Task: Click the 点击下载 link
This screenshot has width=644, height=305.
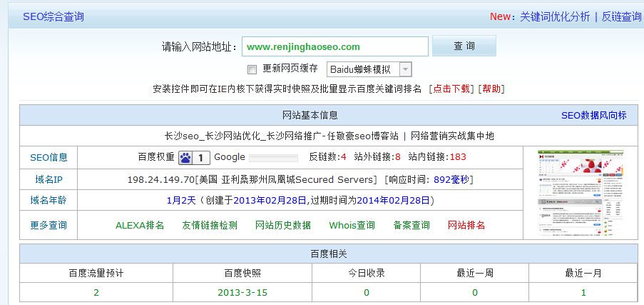Action: point(451,89)
